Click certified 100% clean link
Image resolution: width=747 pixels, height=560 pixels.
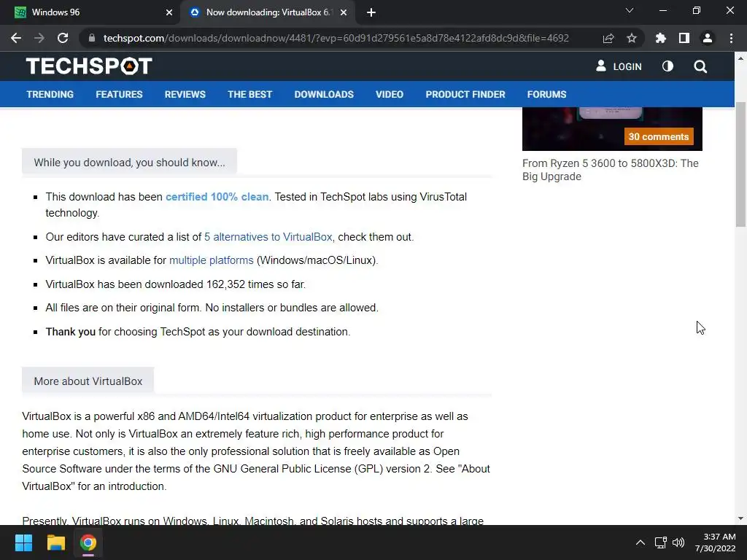pyautogui.click(x=217, y=197)
